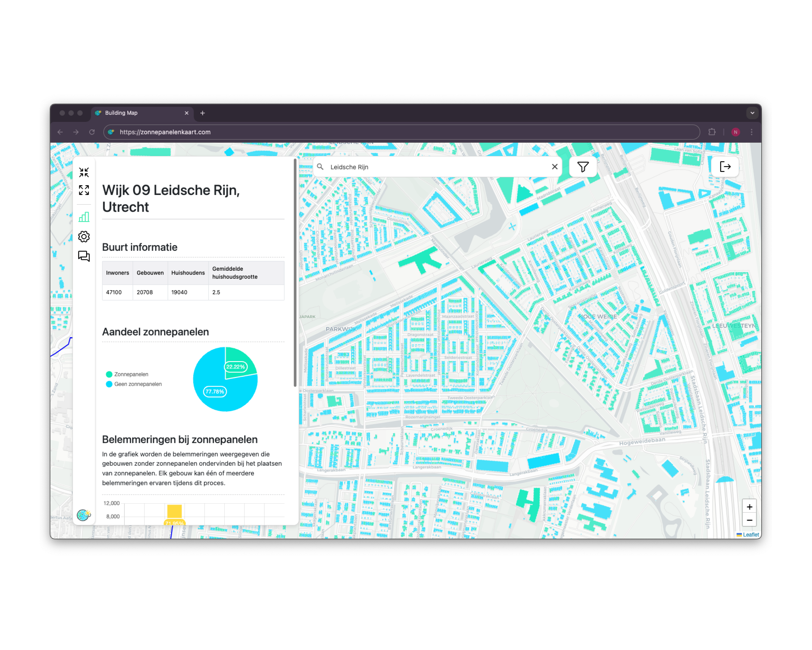Image resolution: width=812 pixels, height=650 pixels.
Task: Click the Hogeweidebaan street label on map
Action: tap(642, 441)
